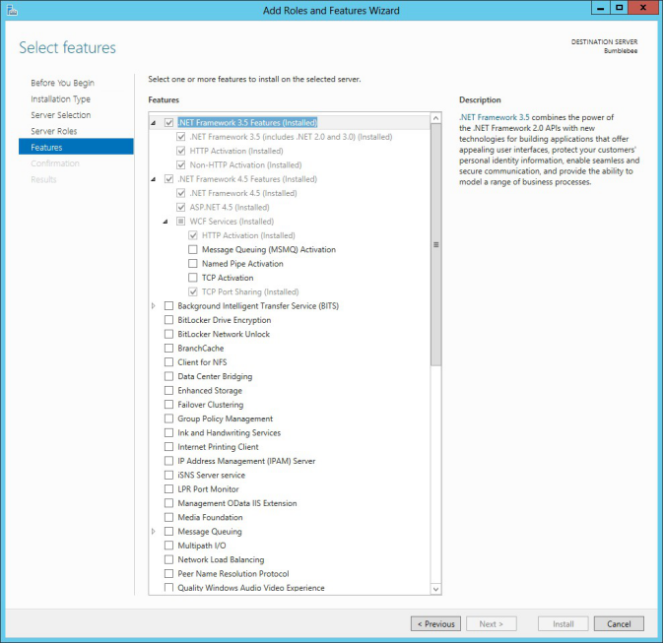Tick iSNS Server service checkbox
Image resolution: width=664 pixels, height=644 pixels.
(x=169, y=475)
